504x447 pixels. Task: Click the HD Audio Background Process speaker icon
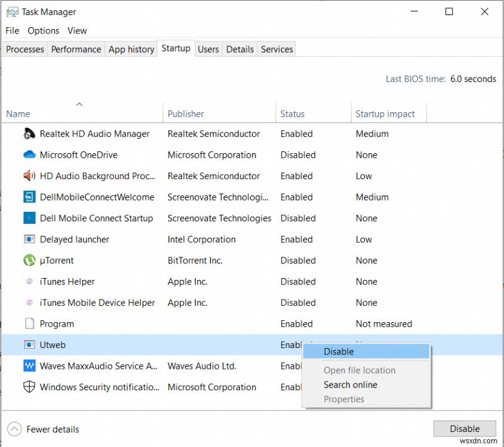29,176
